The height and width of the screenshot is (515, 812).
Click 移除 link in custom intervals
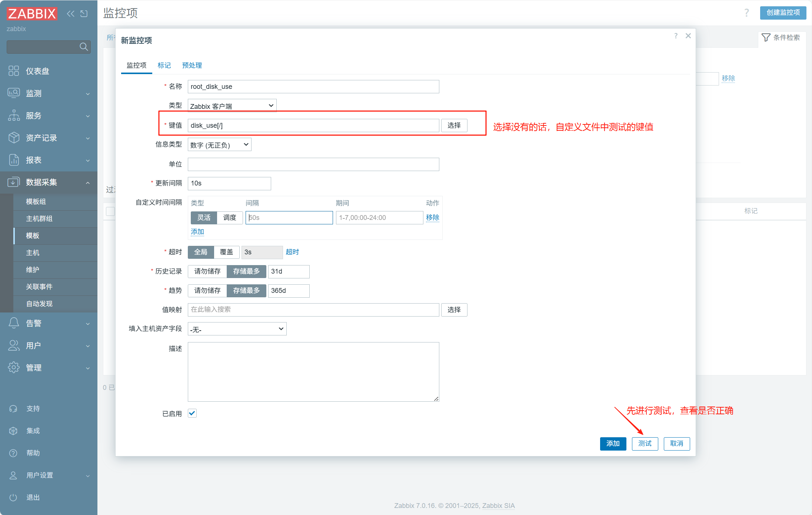(432, 218)
